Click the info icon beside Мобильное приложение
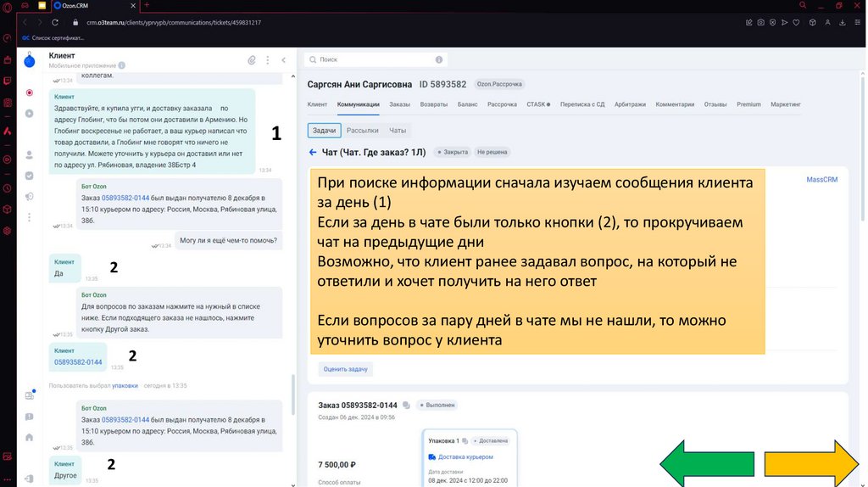 [122, 65]
